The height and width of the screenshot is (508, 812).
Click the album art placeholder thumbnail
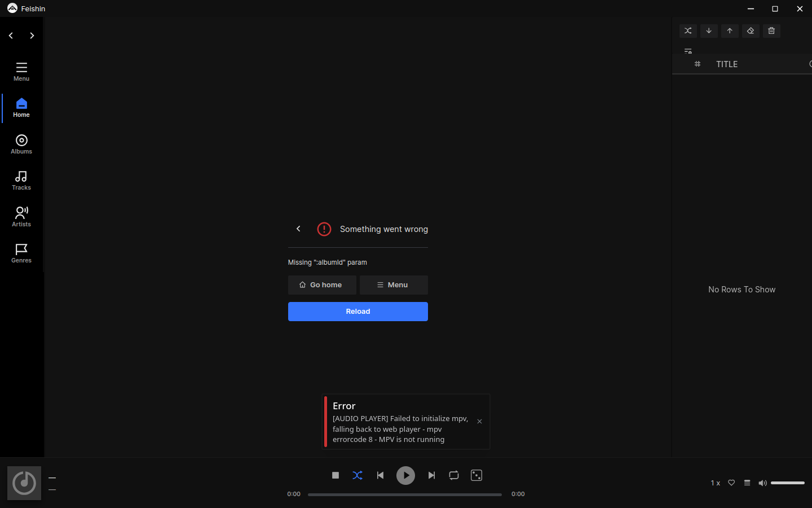coord(24,483)
